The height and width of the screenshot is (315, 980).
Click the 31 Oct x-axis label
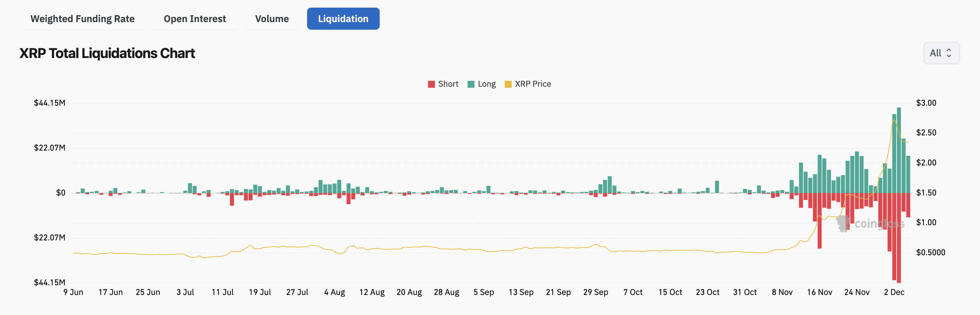click(745, 292)
